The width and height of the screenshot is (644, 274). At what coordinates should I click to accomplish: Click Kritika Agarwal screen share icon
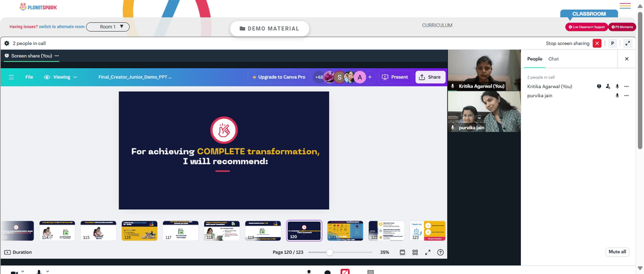click(599, 87)
